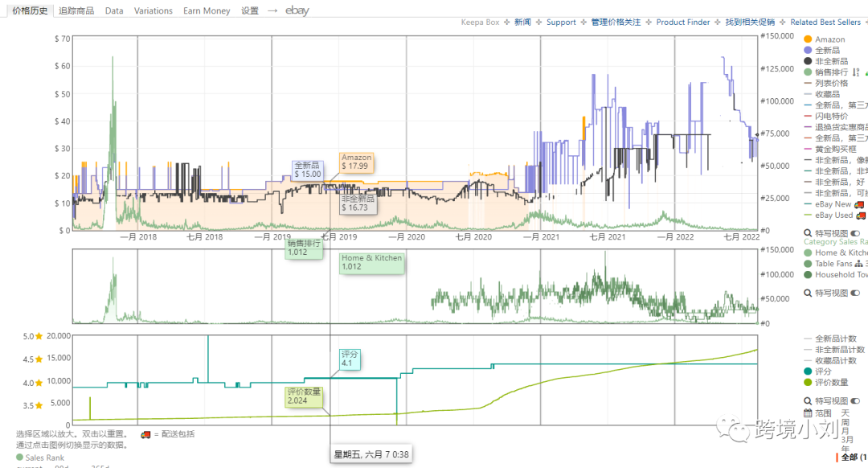The image size is (868, 468).
Task: Toggle the 闪电特价 line in the legend
Action: coord(826,117)
